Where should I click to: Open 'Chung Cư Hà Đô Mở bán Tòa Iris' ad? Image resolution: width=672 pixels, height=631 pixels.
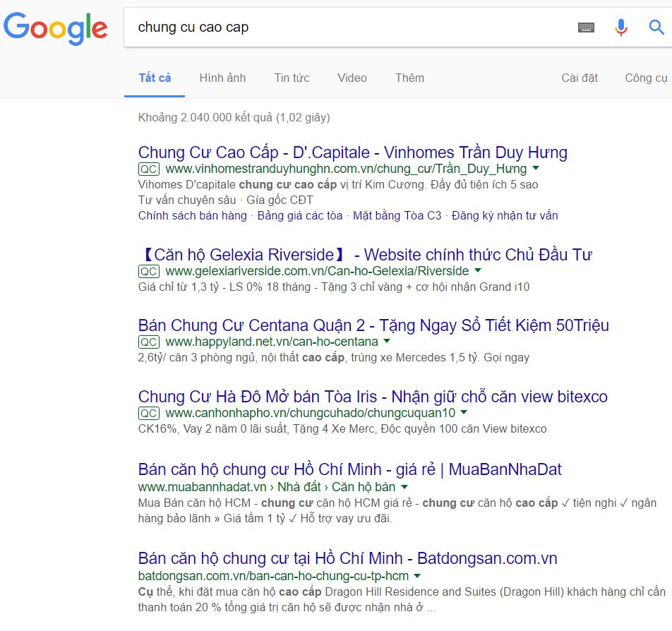[x=373, y=397]
